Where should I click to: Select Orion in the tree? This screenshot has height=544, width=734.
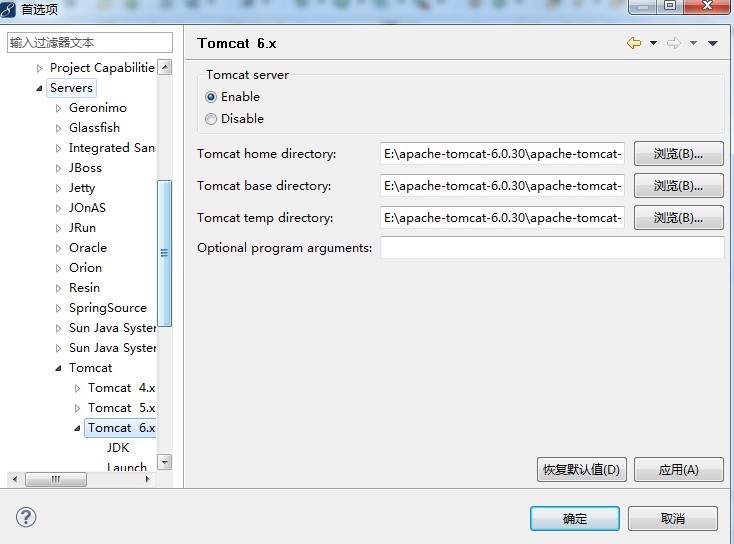pyautogui.click(x=85, y=268)
